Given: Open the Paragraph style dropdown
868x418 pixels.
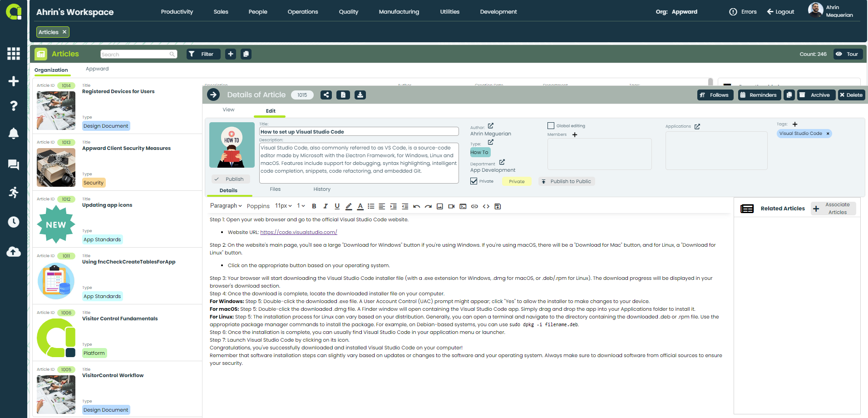Looking at the screenshot, I should tap(226, 206).
